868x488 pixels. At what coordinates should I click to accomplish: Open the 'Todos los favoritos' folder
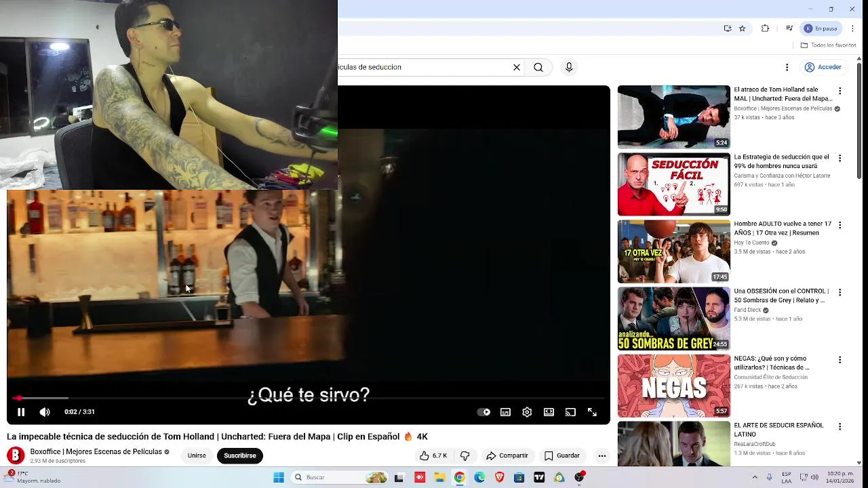pyautogui.click(x=828, y=45)
